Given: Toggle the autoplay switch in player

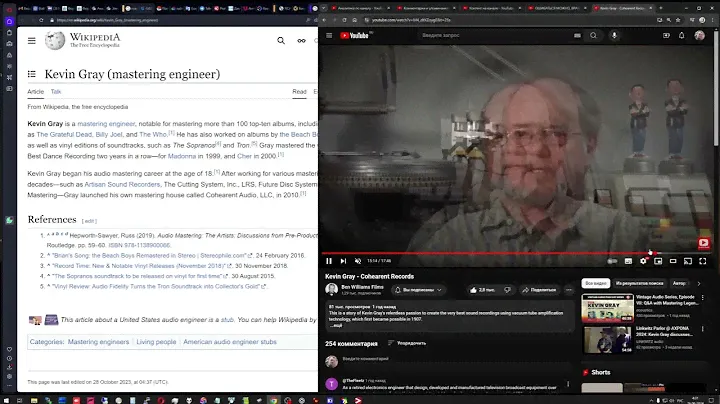Looking at the screenshot, I should [x=612, y=261].
